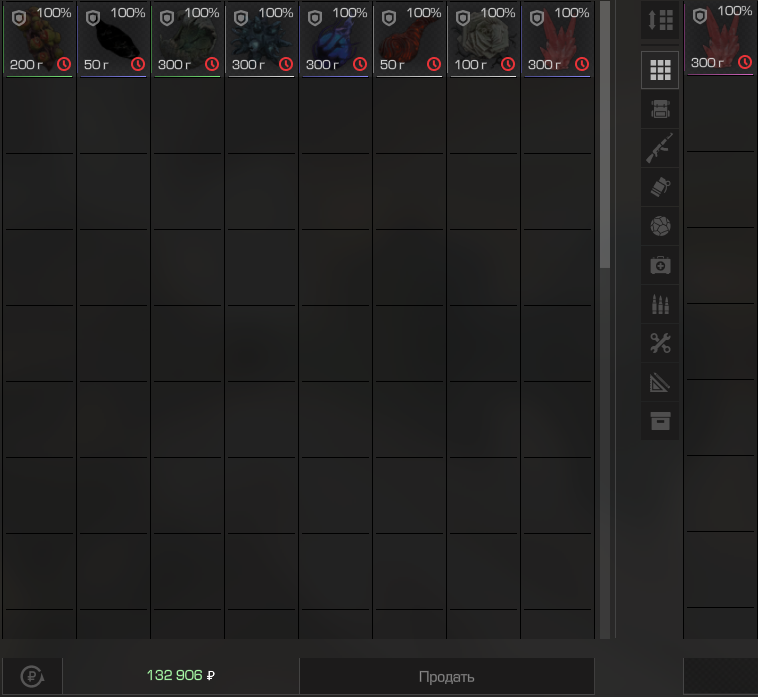Click shield icon on the 200 г artifact
The image size is (758, 697).
[x=19, y=18]
